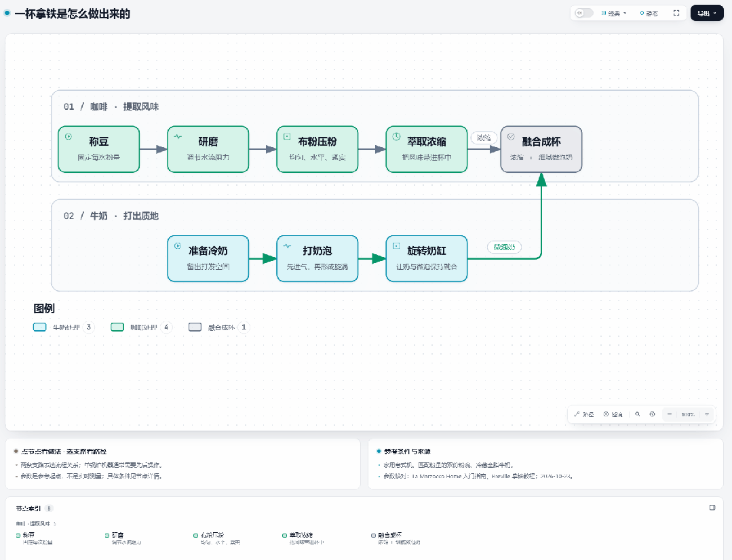
Task: Click the 微泡奶 edge label
Action: coord(504,247)
